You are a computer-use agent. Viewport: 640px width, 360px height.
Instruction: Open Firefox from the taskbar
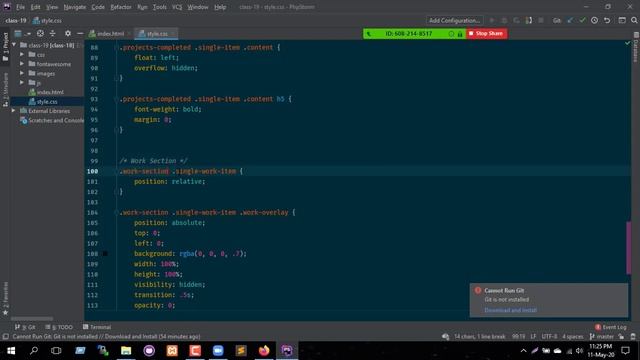click(x=264, y=351)
